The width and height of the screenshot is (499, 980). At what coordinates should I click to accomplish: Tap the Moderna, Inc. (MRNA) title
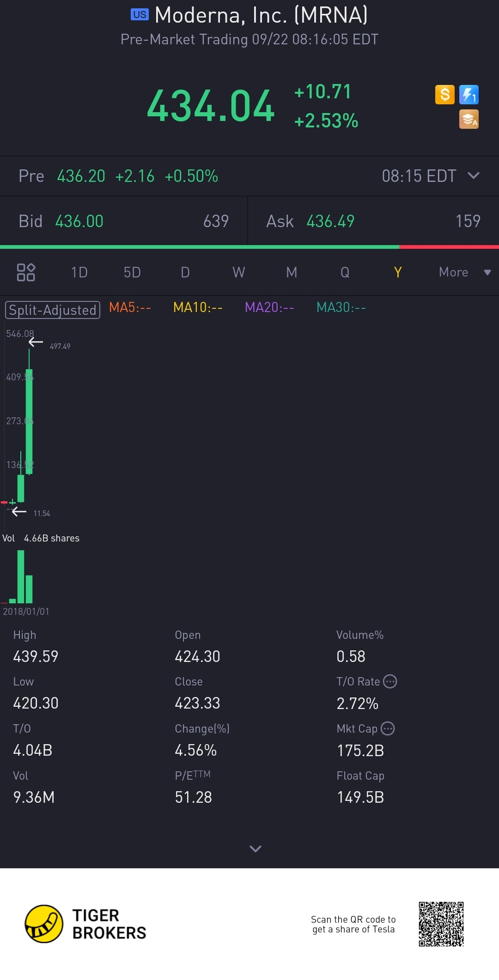pyautogui.click(x=261, y=15)
